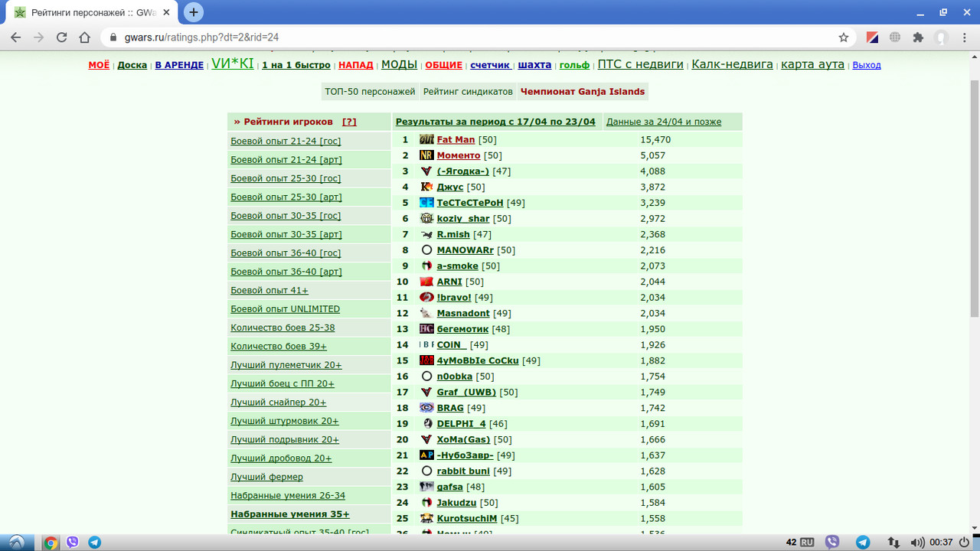Click the syndicate icon beside !bravo!
The image size is (980, 551).
coord(426,297)
